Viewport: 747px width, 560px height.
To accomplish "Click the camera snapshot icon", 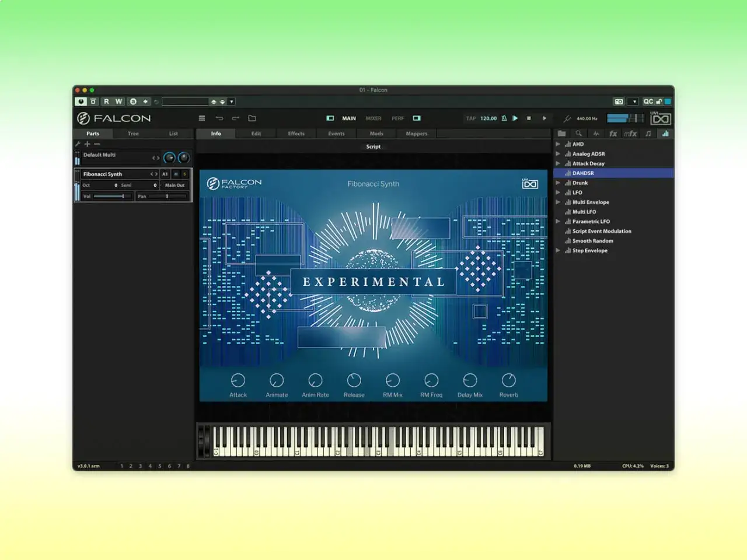I will [619, 101].
